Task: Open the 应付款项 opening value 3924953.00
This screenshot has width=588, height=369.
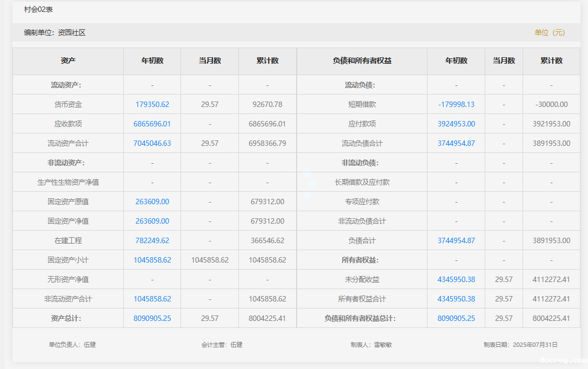Action: point(456,124)
